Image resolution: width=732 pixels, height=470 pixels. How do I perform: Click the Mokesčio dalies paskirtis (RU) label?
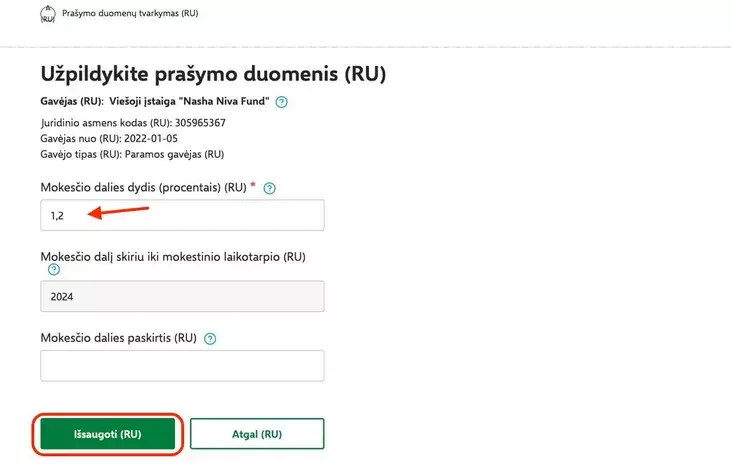pos(118,339)
